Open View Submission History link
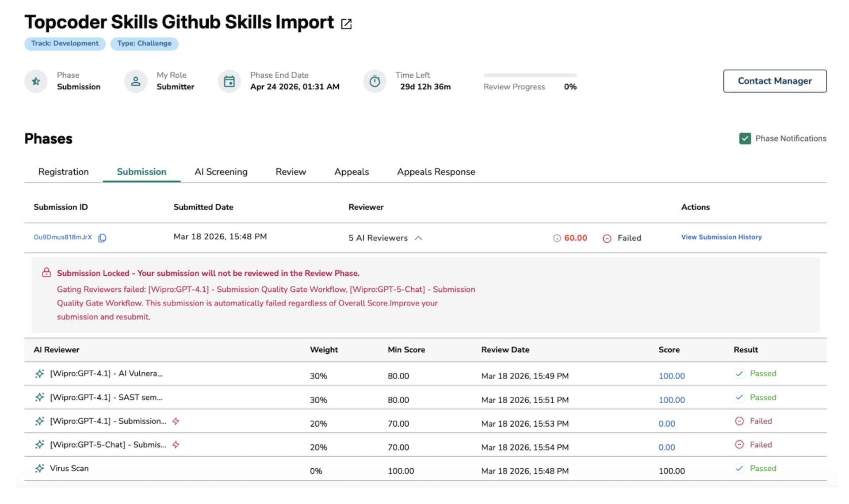 [721, 237]
